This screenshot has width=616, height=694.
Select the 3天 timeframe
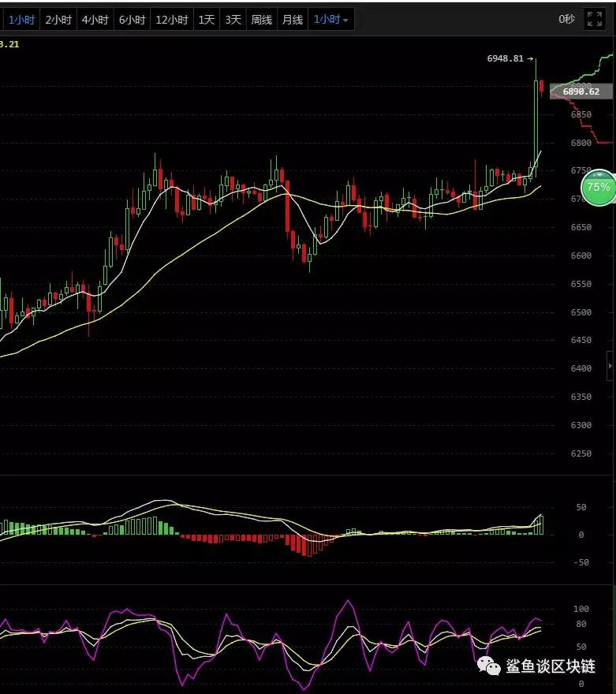tap(233, 20)
